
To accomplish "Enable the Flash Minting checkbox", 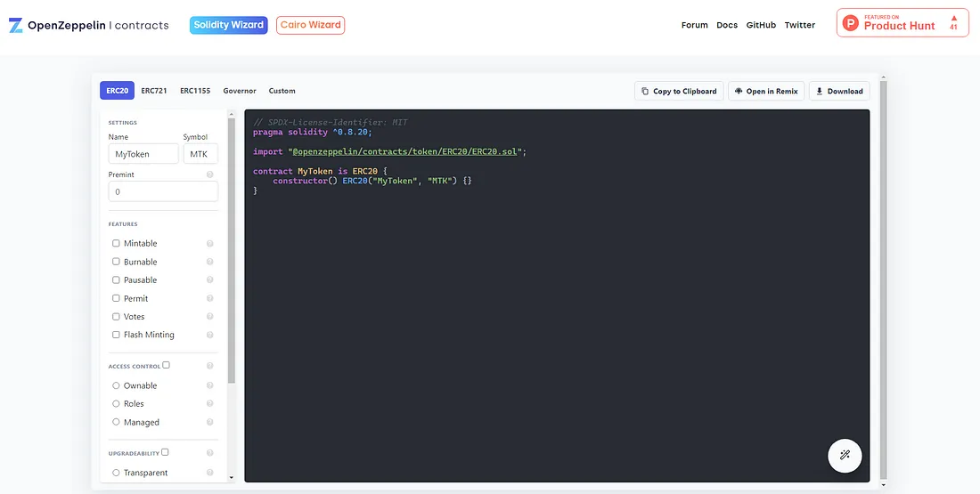I will [x=116, y=335].
